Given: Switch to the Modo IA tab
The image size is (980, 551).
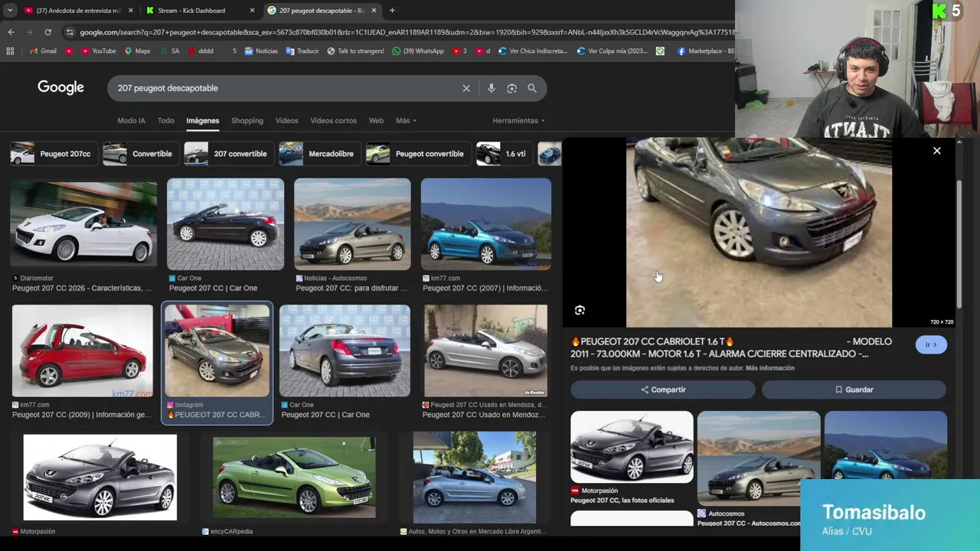Looking at the screenshot, I should [131, 121].
